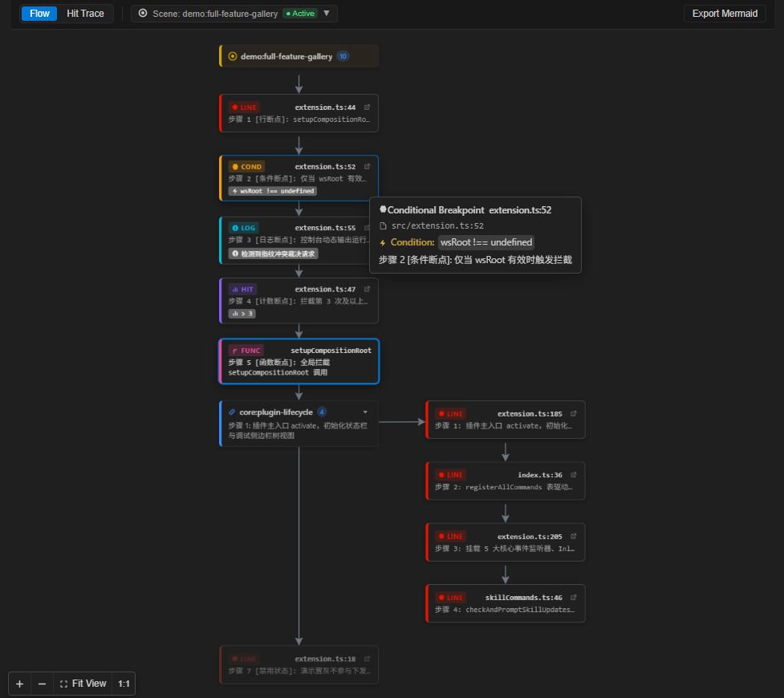This screenshot has width=784, height=698.
Task: Click the Export Mermaid button
Action: coord(725,14)
